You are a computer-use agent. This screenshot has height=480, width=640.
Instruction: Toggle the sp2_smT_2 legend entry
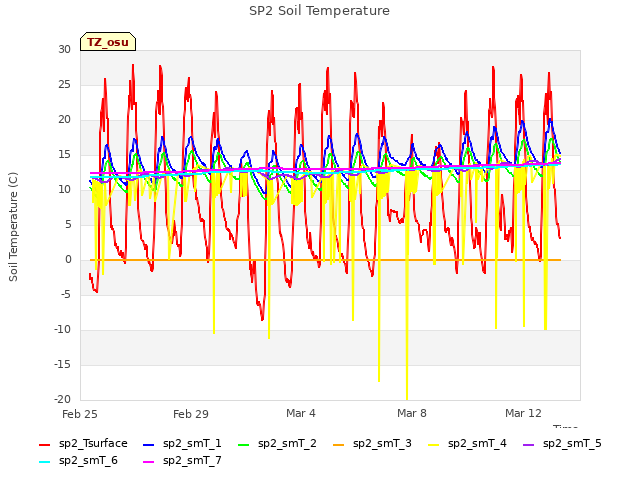[x=277, y=444]
